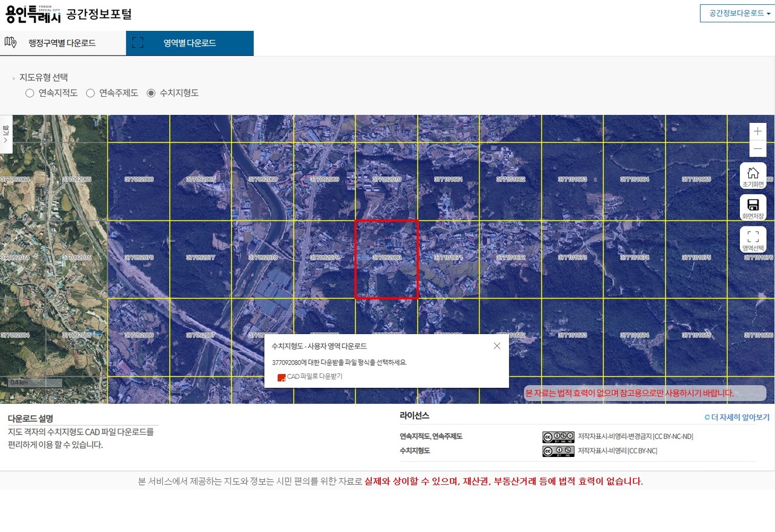
Task: Choose the 수치지형도 radio button
Action: coord(151,93)
